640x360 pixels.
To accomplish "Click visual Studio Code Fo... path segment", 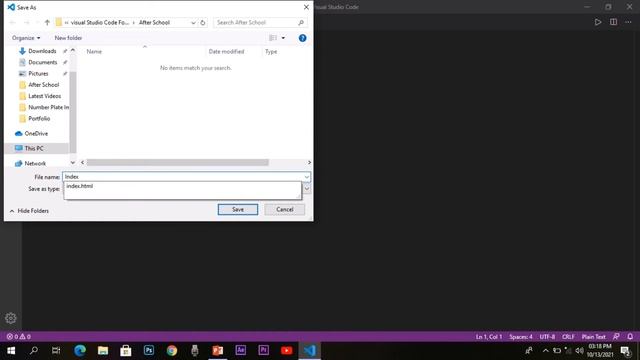I will [x=100, y=22].
